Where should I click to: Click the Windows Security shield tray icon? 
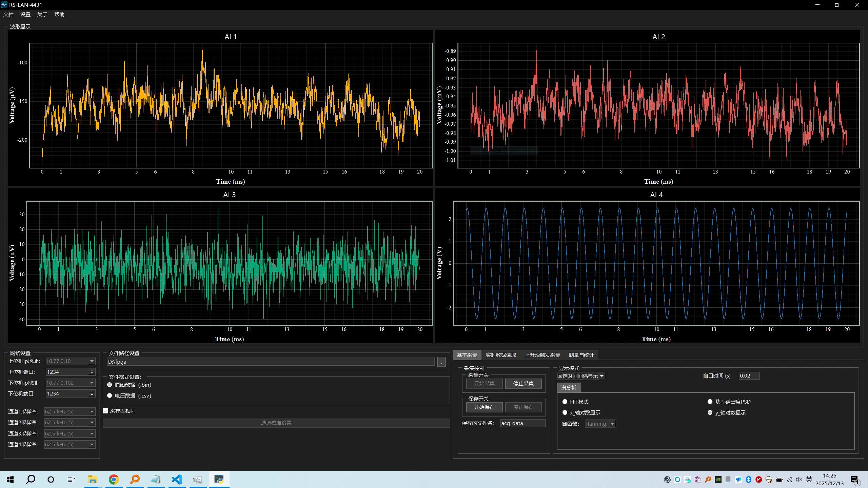click(769, 479)
